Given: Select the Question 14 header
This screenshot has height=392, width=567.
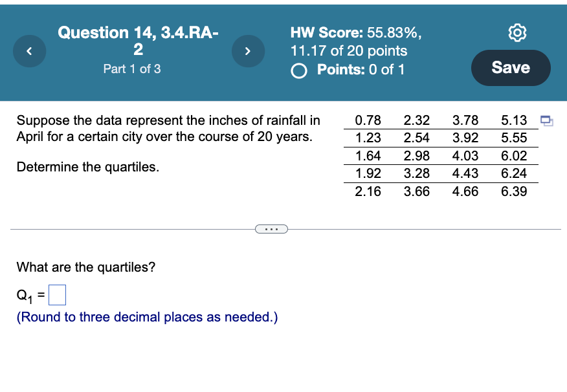Looking at the screenshot, I should point(137,40).
